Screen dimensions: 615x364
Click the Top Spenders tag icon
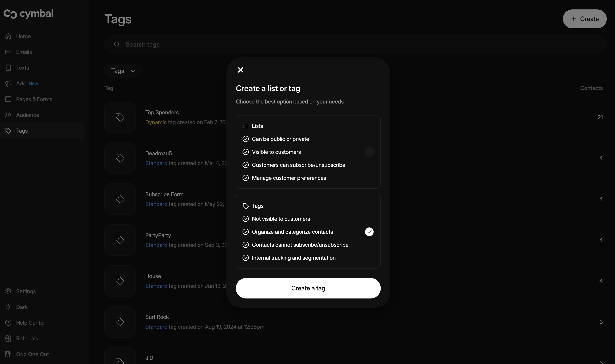pos(120,117)
